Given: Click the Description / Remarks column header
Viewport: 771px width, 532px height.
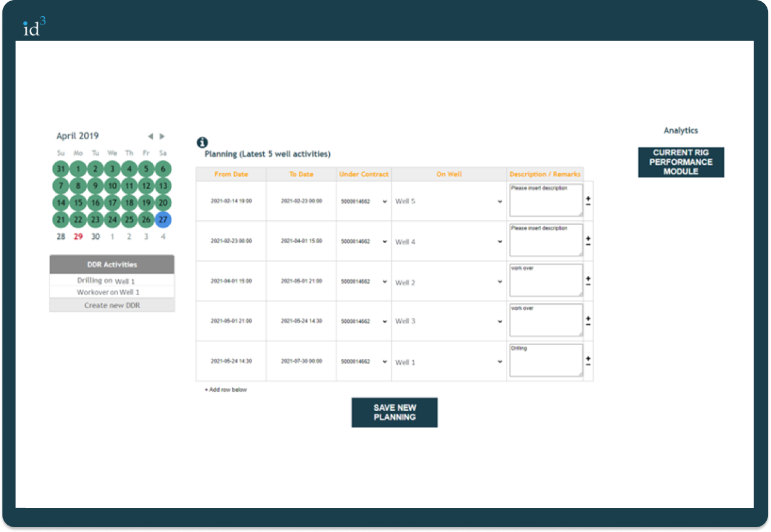Looking at the screenshot, I should [545, 174].
